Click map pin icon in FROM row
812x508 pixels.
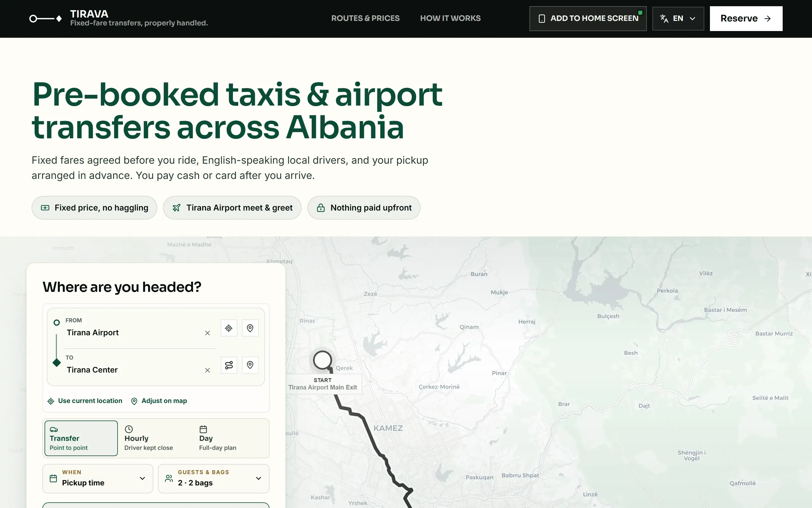(x=250, y=328)
